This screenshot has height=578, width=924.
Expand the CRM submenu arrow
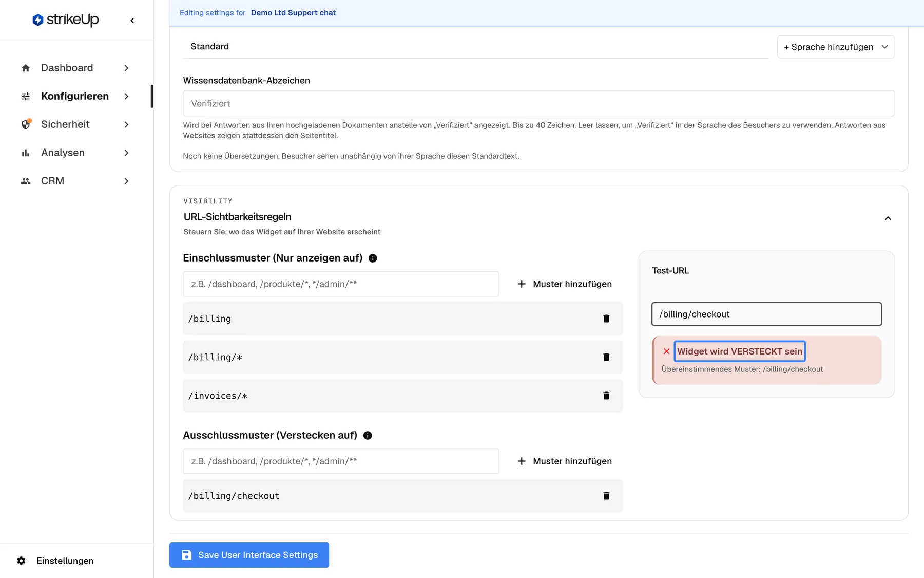[126, 181]
